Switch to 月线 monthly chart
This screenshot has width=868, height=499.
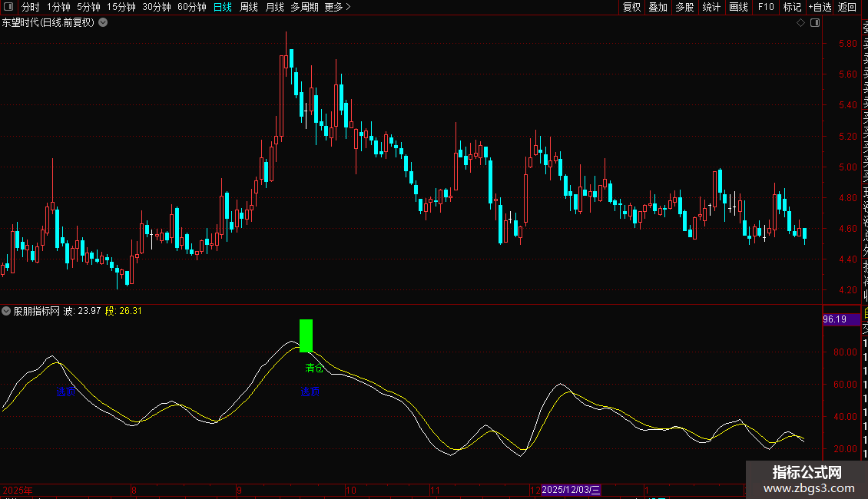tap(274, 7)
